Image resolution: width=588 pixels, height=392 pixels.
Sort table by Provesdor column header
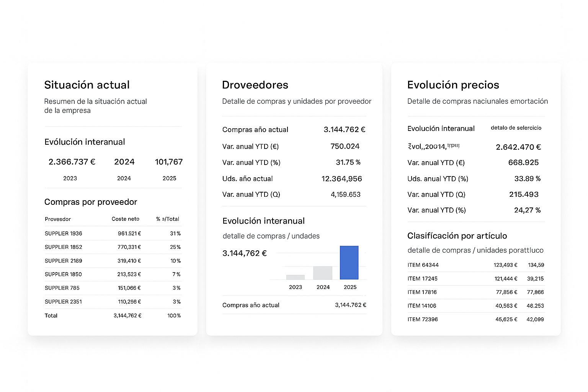pos(58,219)
